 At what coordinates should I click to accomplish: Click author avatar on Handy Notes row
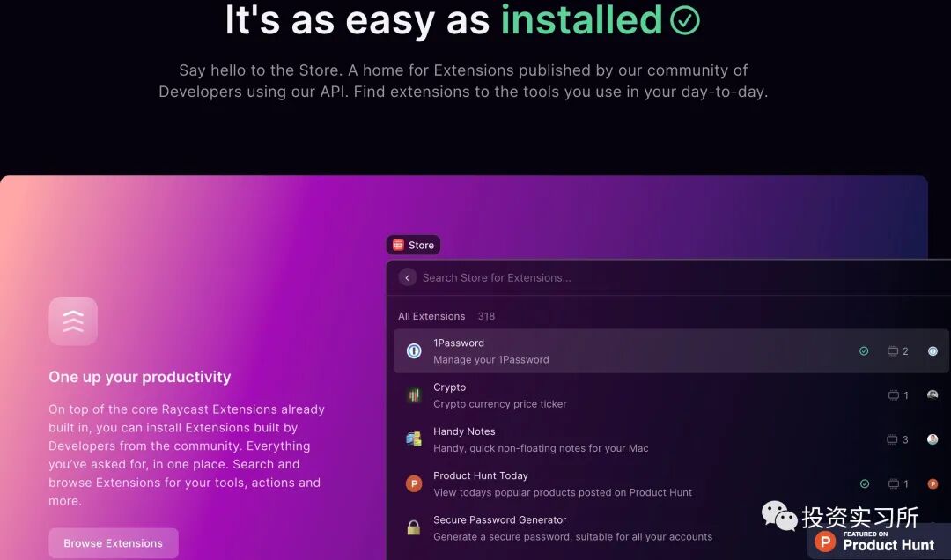click(933, 439)
